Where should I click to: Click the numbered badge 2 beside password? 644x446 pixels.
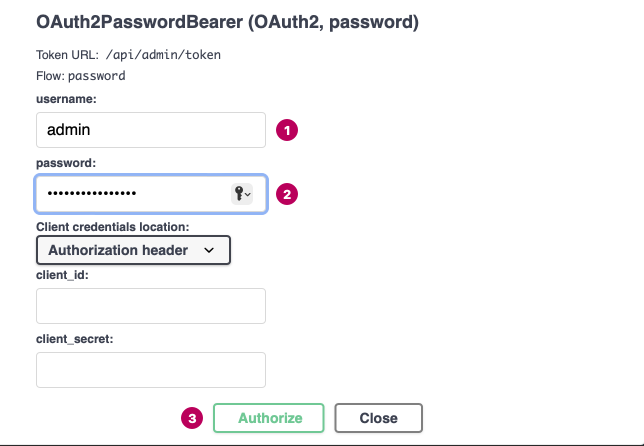287,195
